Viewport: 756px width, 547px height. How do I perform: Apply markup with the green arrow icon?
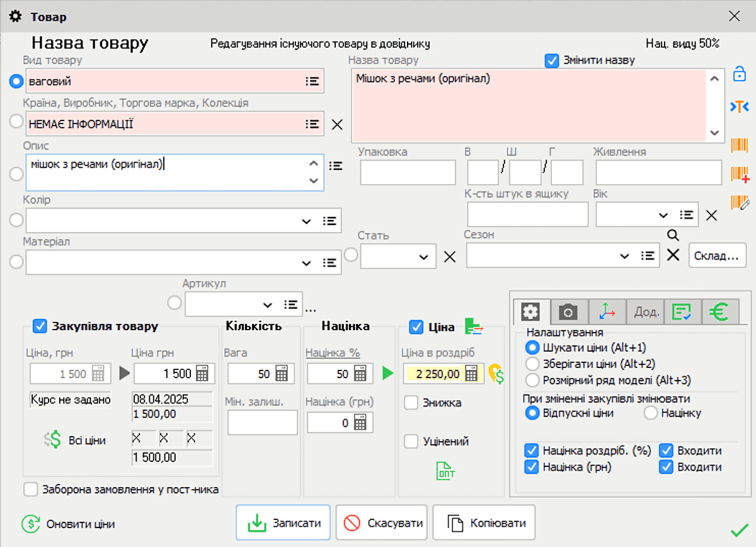point(386,374)
